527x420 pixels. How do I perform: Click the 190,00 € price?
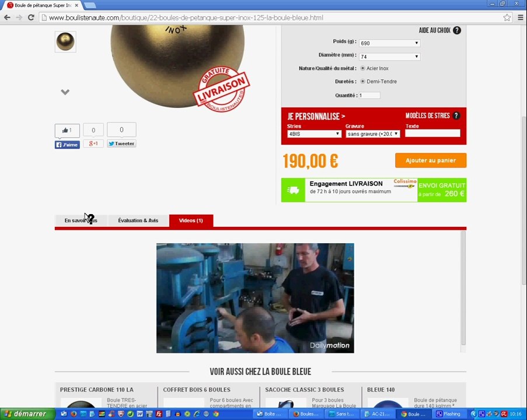click(x=310, y=161)
